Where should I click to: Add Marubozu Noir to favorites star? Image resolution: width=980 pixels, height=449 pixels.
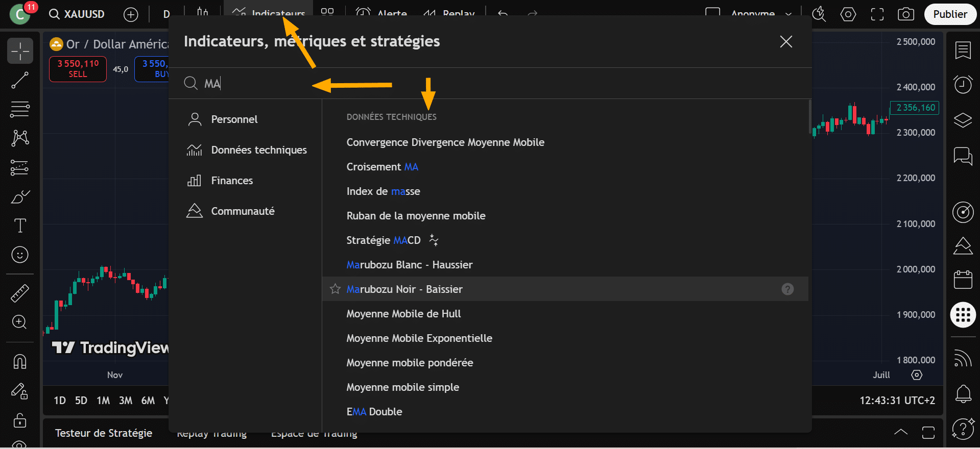335,289
